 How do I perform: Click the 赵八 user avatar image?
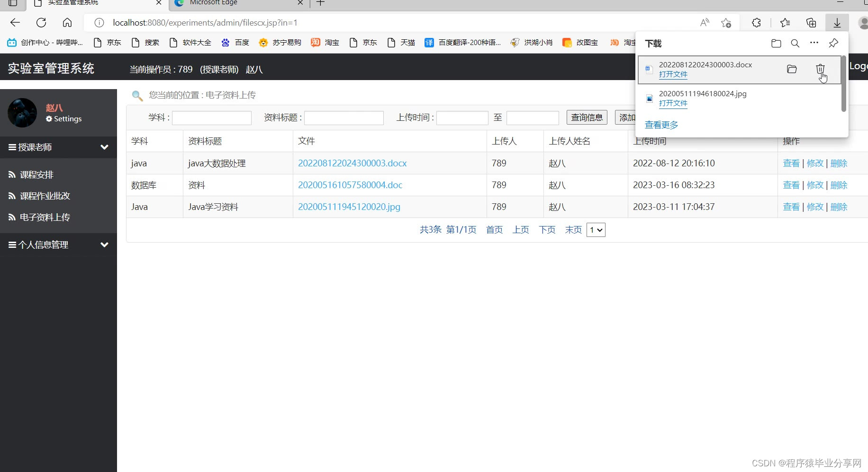pos(22,113)
